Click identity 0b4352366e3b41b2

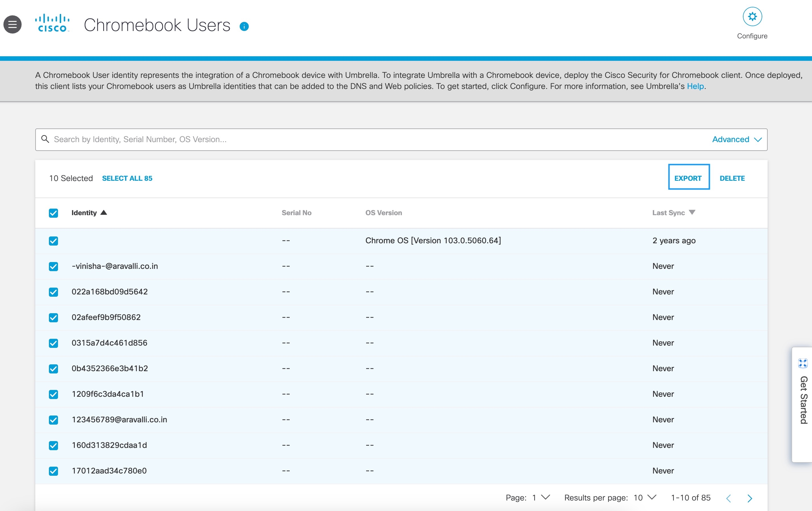(109, 368)
